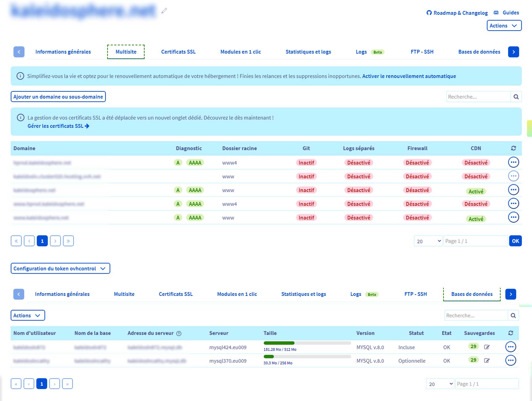Refresh the Multisite domain table

pos(513,148)
